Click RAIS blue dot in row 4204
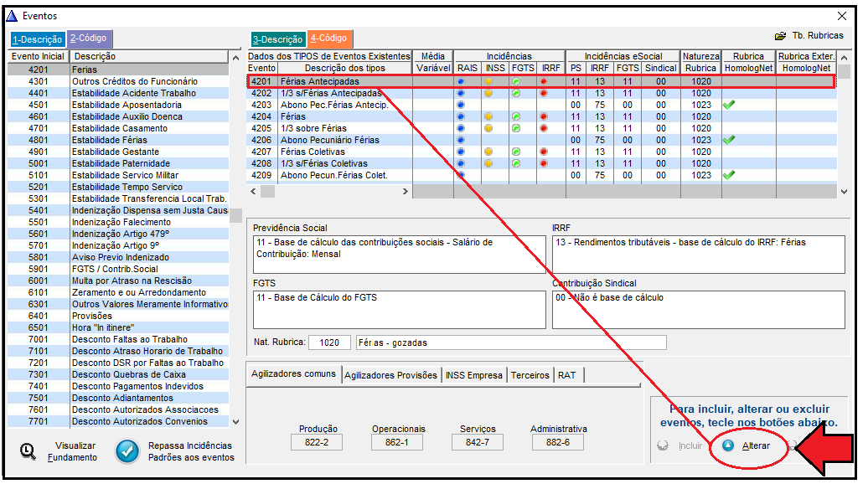The width and height of the screenshot is (868, 484). [461, 116]
